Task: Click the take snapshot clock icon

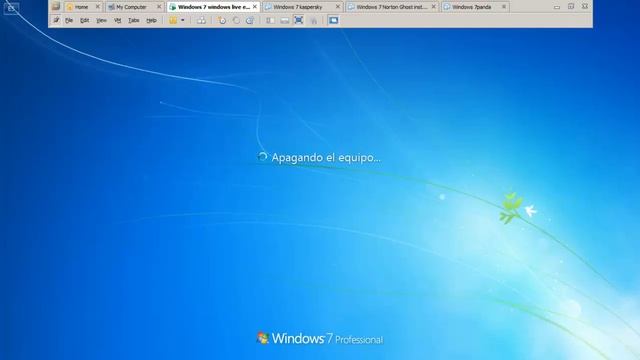Action: click(222, 20)
